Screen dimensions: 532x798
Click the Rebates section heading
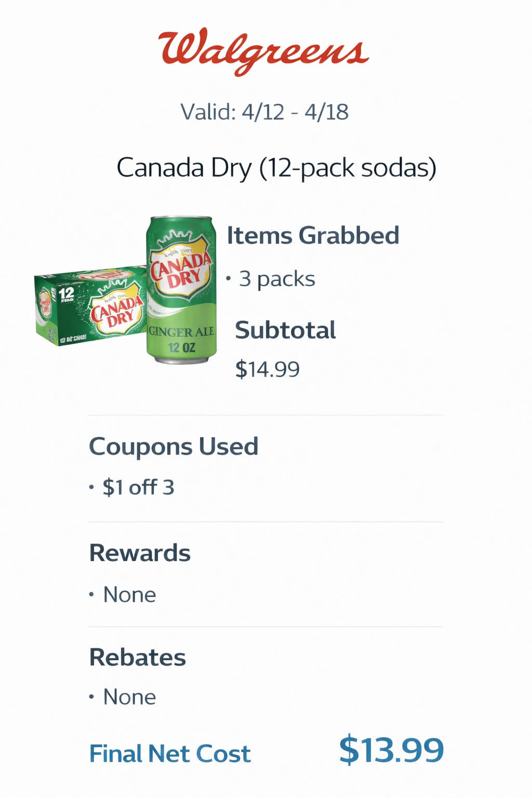tap(137, 657)
